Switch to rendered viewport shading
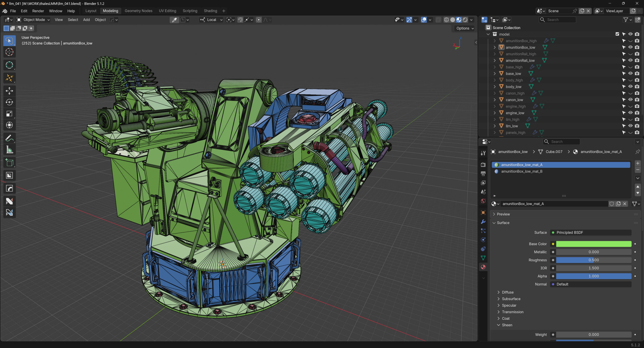The width and height of the screenshot is (644, 348). [465, 20]
